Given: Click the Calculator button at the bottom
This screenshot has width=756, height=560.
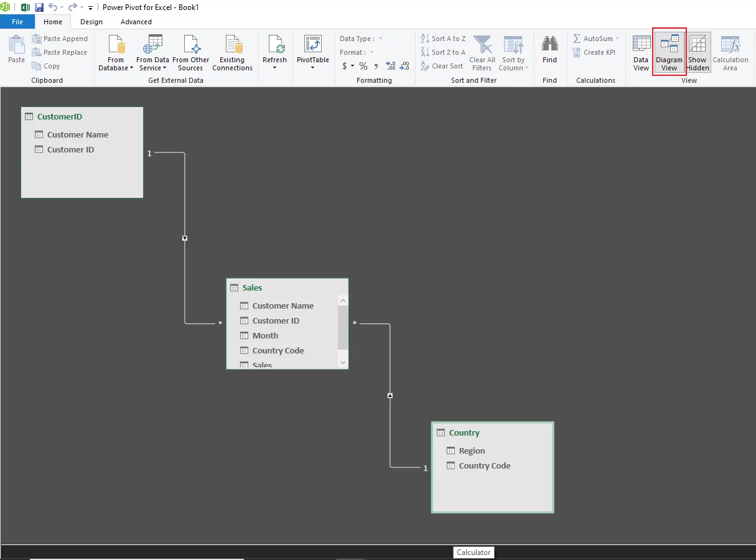Looking at the screenshot, I should (x=474, y=553).
